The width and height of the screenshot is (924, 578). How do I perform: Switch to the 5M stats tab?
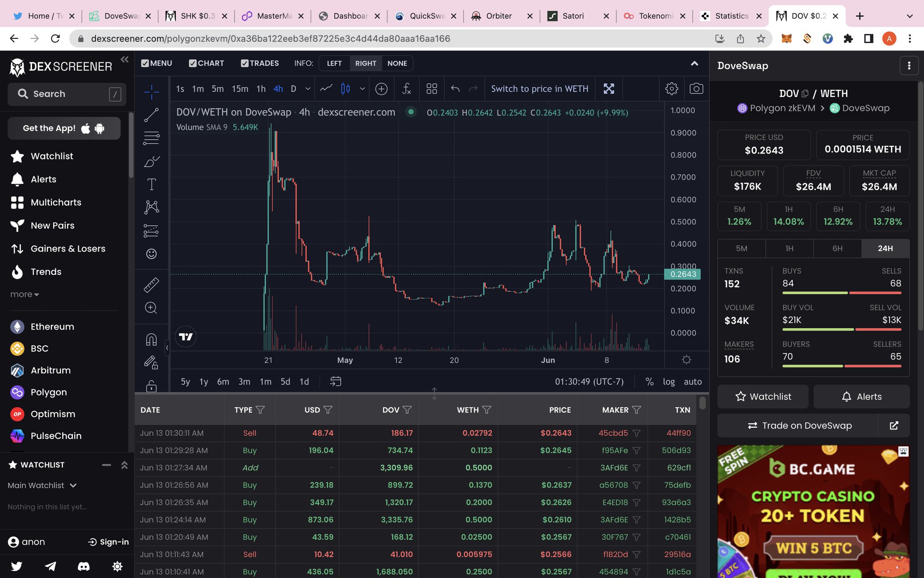click(x=742, y=248)
